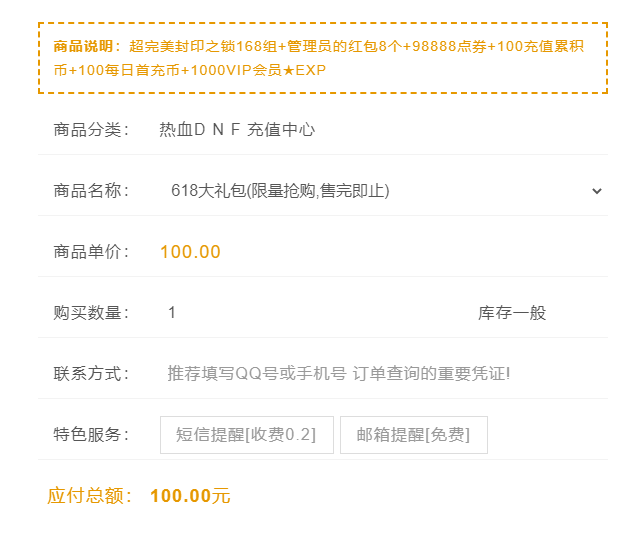Click the 100.00元 total amount
619x538 pixels.
tap(190, 496)
